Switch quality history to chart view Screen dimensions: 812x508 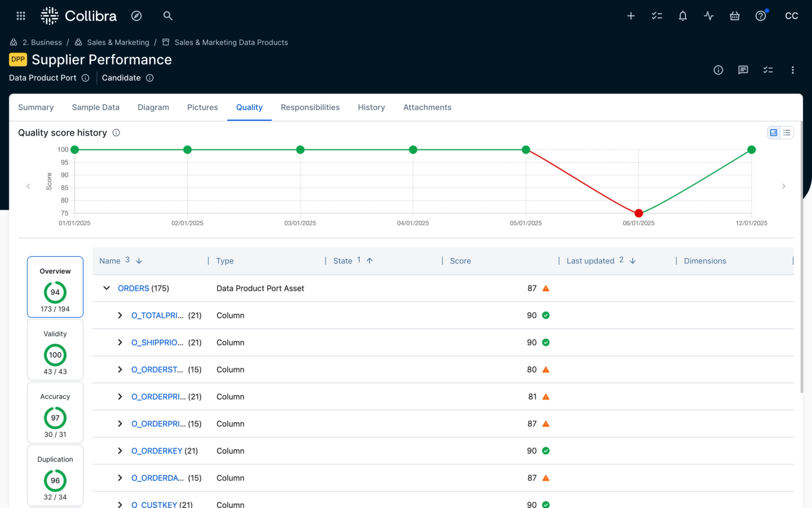point(774,133)
